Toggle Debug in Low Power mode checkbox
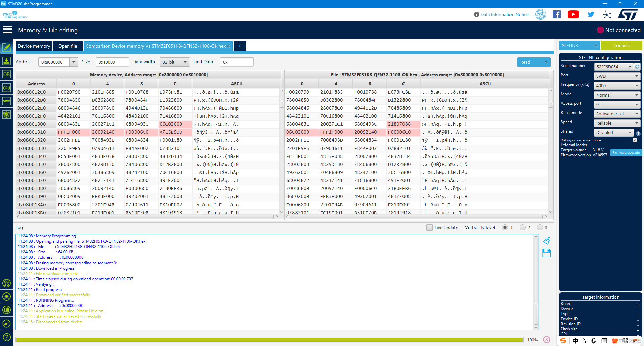The height and width of the screenshot is (346, 644). pyautogui.click(x=635, y=140)
